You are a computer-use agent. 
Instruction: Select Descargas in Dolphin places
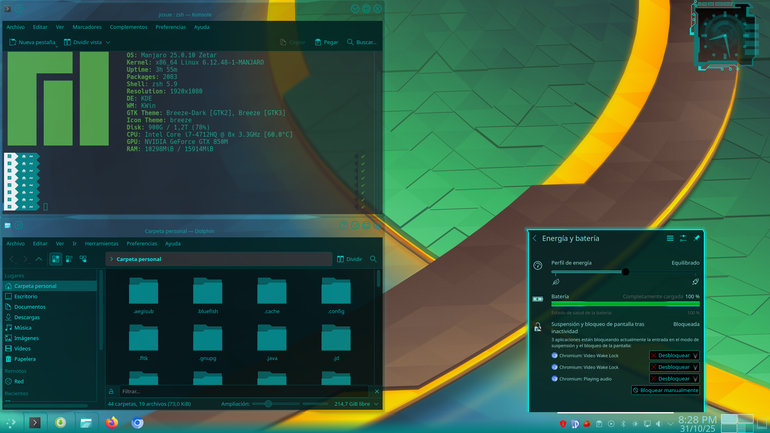pos(49,317)
